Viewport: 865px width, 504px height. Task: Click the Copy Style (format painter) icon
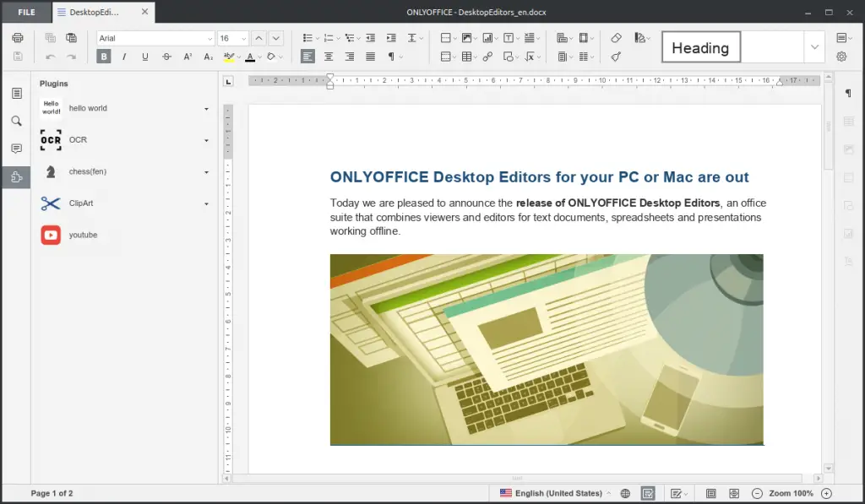pos(615,57)
